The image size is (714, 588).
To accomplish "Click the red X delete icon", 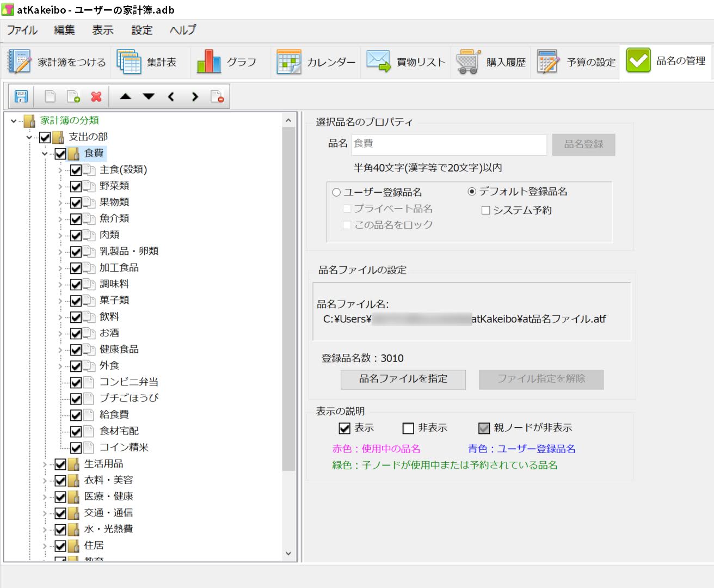I will 96,97.
